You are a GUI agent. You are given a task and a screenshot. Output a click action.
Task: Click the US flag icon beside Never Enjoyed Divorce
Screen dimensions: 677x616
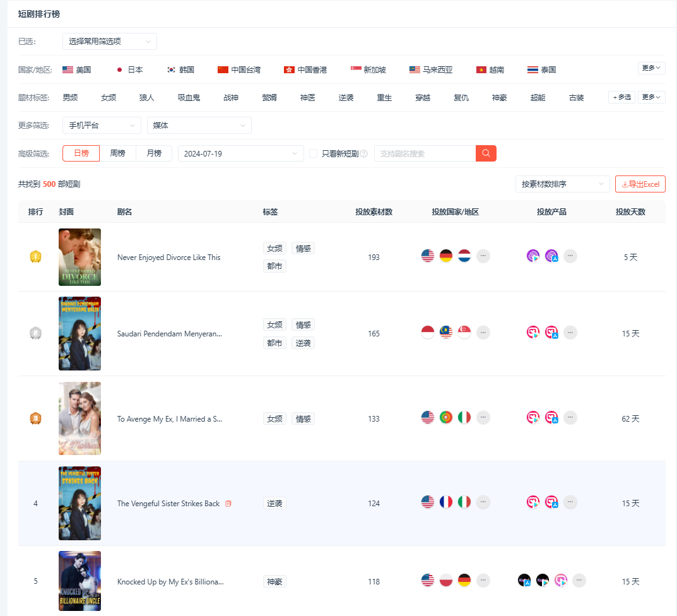(427, 256)
